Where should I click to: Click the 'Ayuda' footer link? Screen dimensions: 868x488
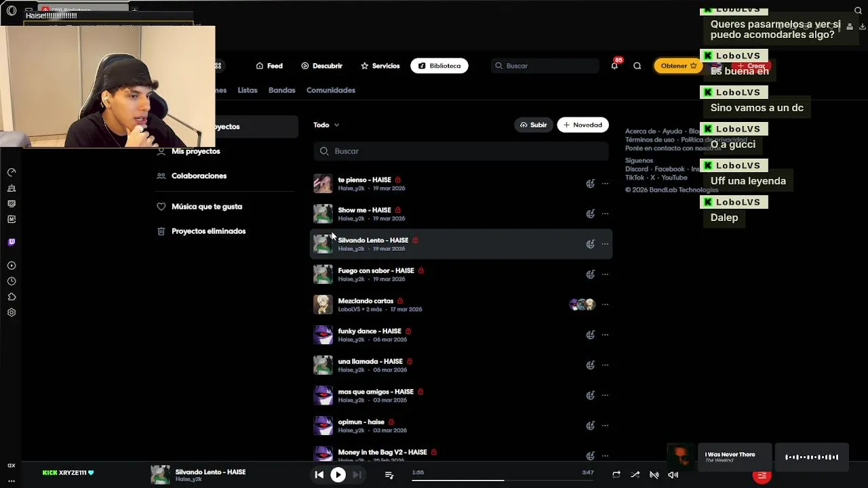(x=672, y=131)
